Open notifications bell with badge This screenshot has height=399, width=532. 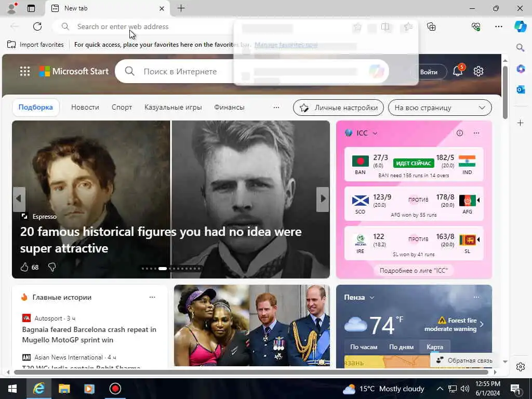[x=458, y=71]
